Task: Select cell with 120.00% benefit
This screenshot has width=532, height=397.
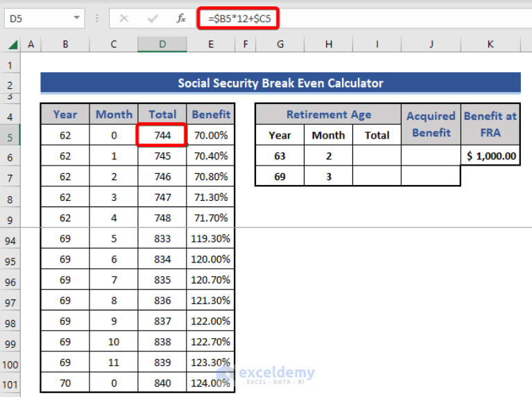Action: tap(211, 259)
